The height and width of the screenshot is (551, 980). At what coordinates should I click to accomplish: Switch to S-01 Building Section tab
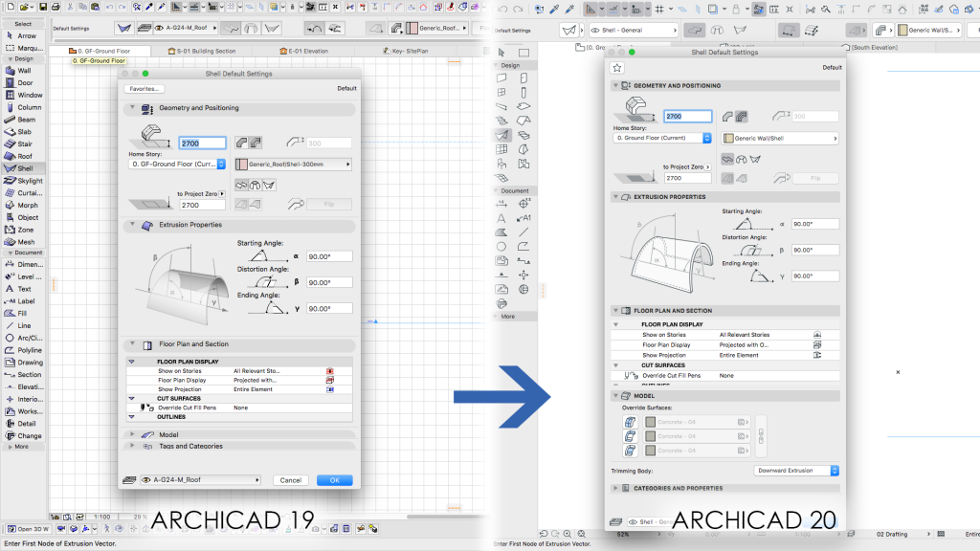pyautogui.click(x=202, y=51)
